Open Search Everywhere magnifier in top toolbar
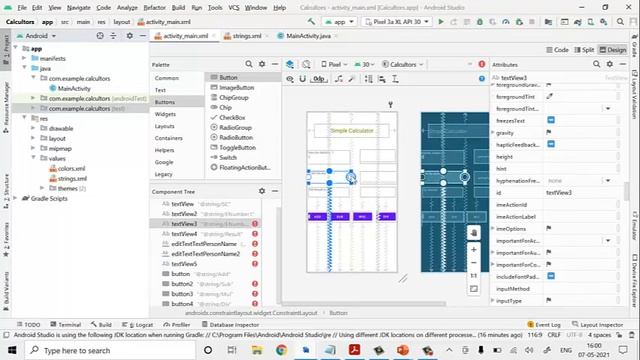Viewport: 640px width, 360px height. [620, 22]
